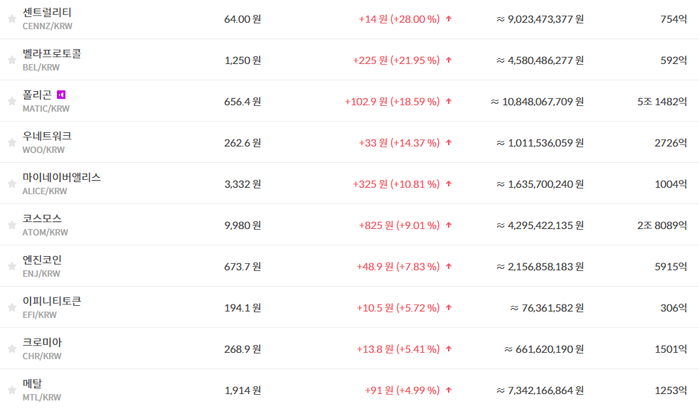Open 마이네이버앨리스 coin entry
The height and width of the screenshot is (409, 699).
click(62, 178)
